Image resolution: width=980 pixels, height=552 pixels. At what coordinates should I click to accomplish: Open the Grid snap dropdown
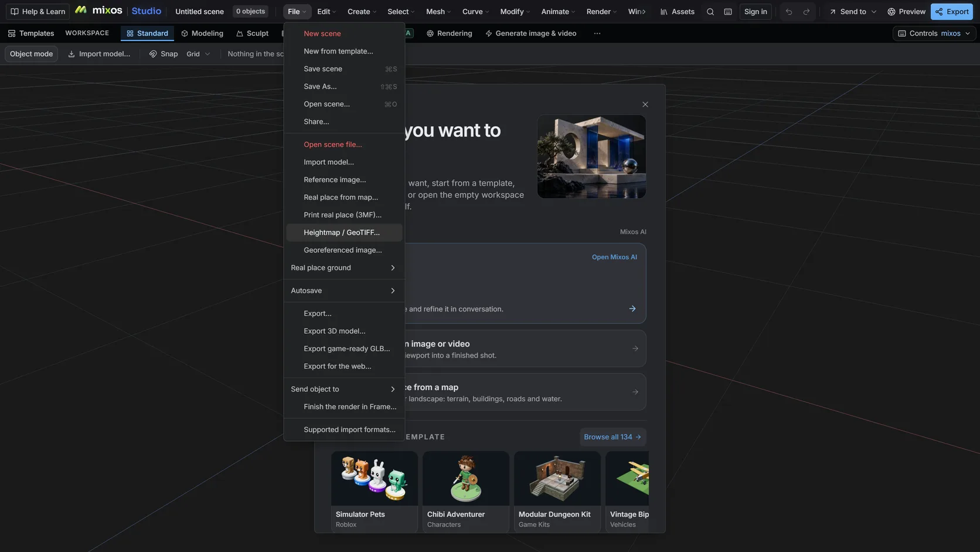[198, 54]
